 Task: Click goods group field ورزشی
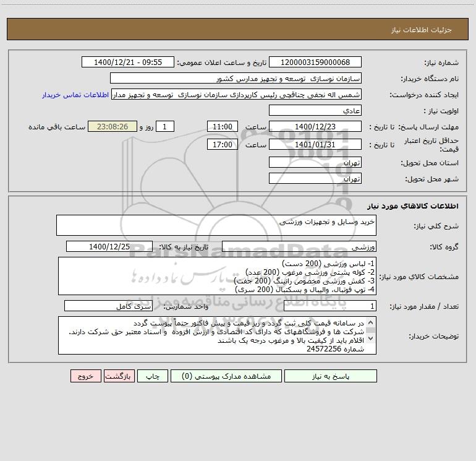click(299, 246)
